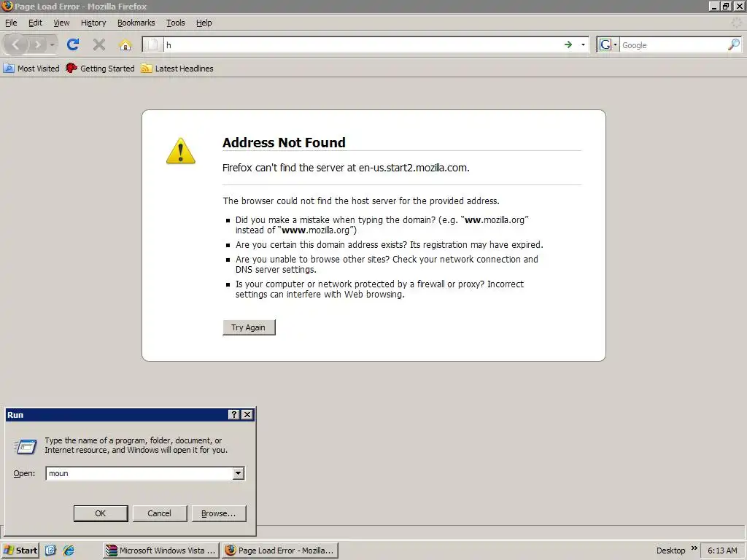The width and height of the screenshot is (747, 560).
Task: Click Cancel in the Run dialog
Action: pyautogui.click(x=159, y=513)
